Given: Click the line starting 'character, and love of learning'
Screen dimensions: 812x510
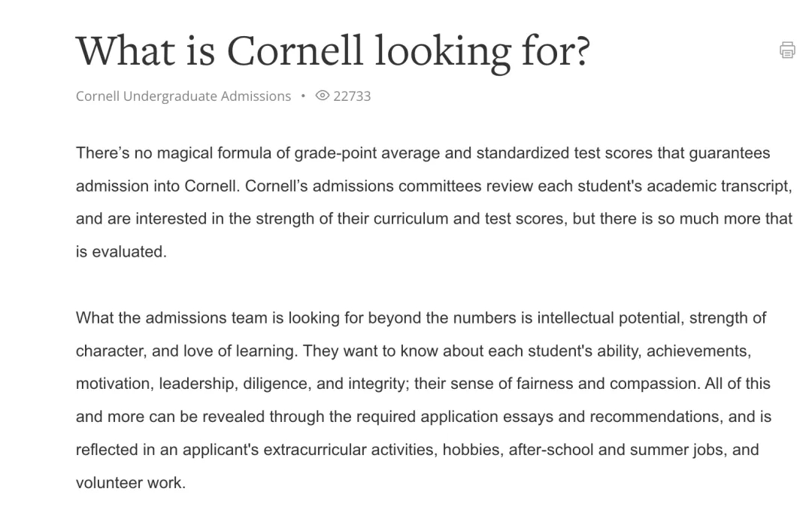Looking at the screenshot, I should 414,351.
